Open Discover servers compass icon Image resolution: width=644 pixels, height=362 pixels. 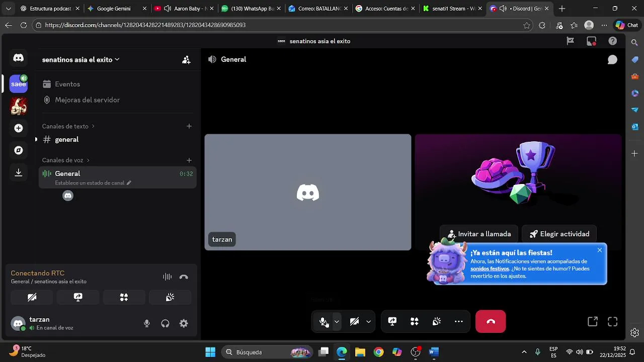(x=19, y=150)
